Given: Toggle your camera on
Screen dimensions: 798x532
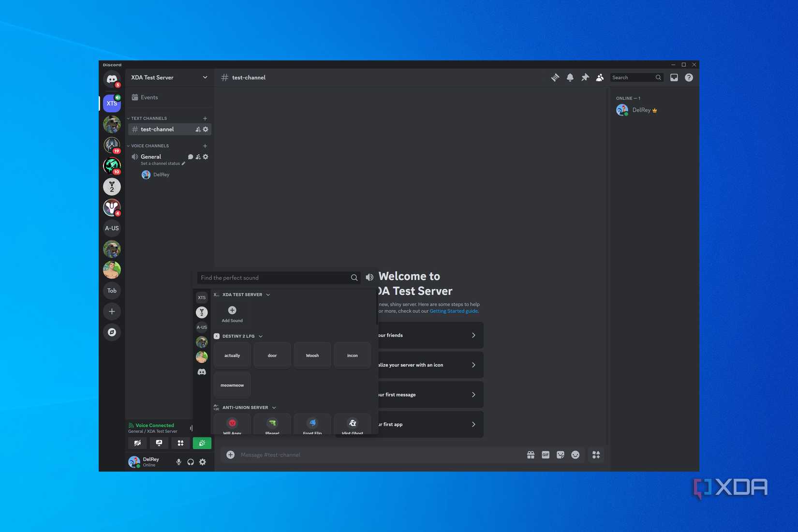Looking at the screenshot, I should click(137, 443).
